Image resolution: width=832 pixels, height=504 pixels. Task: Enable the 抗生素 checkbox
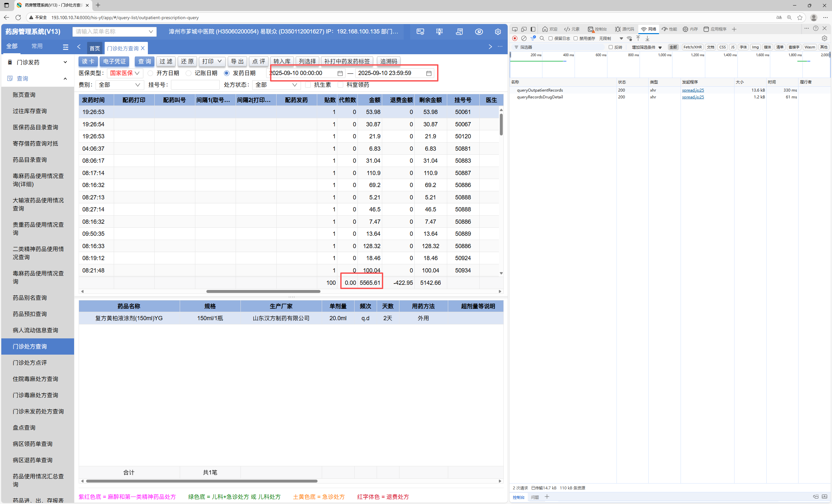(307, 85)
